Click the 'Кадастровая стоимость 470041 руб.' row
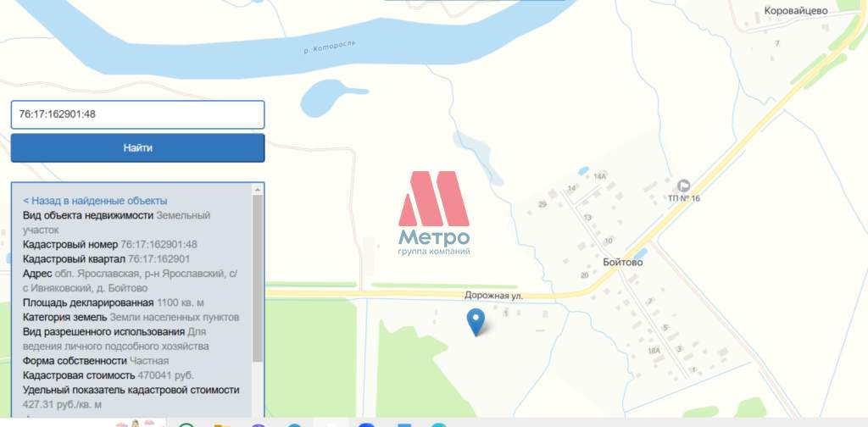The image size is (868, 427). pos(108,375)
